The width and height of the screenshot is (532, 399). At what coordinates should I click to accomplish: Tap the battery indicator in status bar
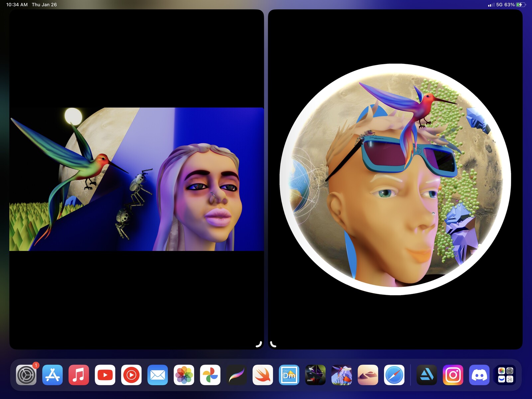point(521,5)
